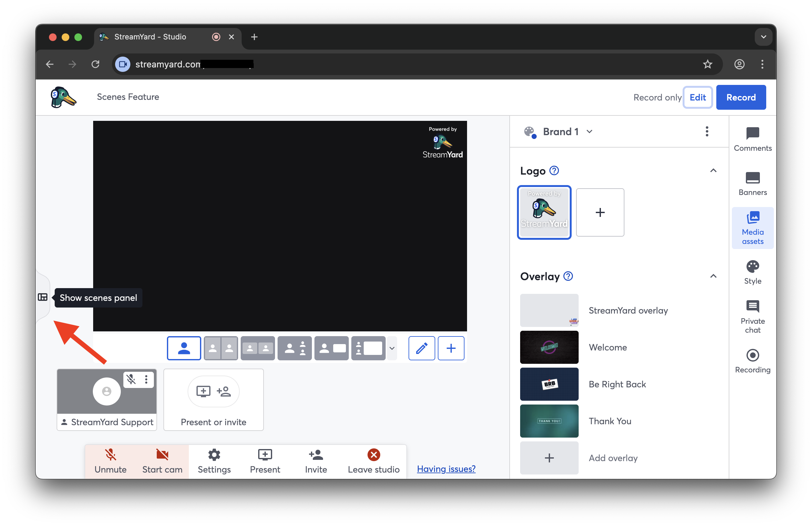The width and height of the screenshot is (812, 526).
Task: Show the scenes panel icon
Action: click(x=43, y=297)
